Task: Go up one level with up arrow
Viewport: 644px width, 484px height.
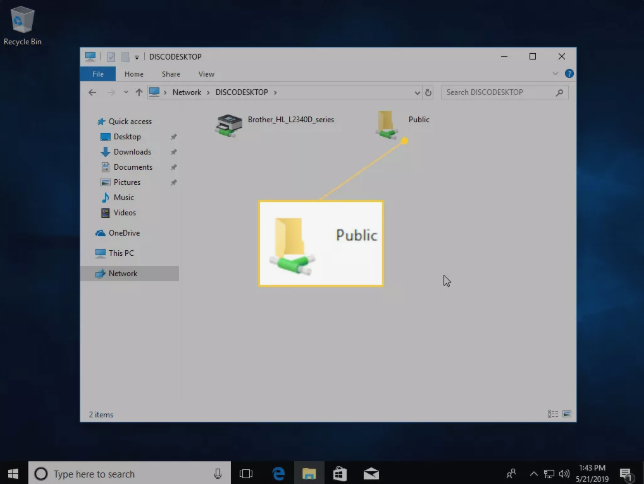Action: [x=139, y=92]
